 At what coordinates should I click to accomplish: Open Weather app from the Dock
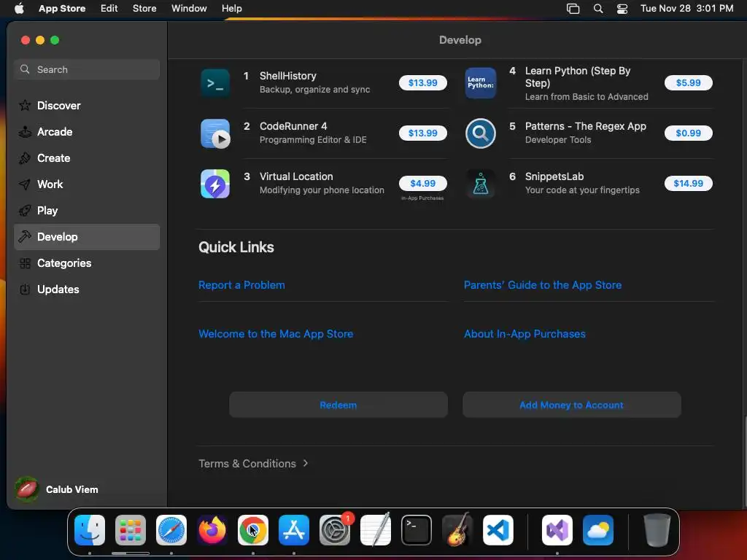[x=598, y=530]
